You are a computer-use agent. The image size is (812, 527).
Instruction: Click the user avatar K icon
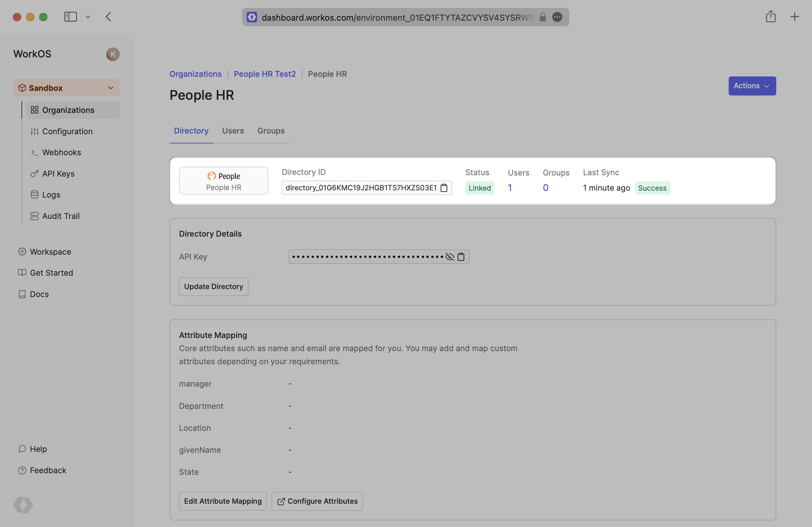(x=112, y=54)
